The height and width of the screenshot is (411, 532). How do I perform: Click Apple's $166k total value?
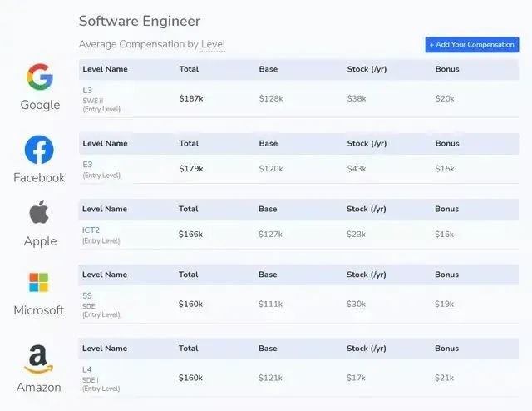pyautogui.click(x=190, y=235)
